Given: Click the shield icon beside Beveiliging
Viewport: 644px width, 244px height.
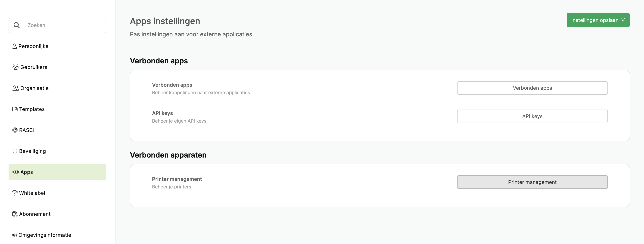Looking at the screenshot, I should coord(15,151).
